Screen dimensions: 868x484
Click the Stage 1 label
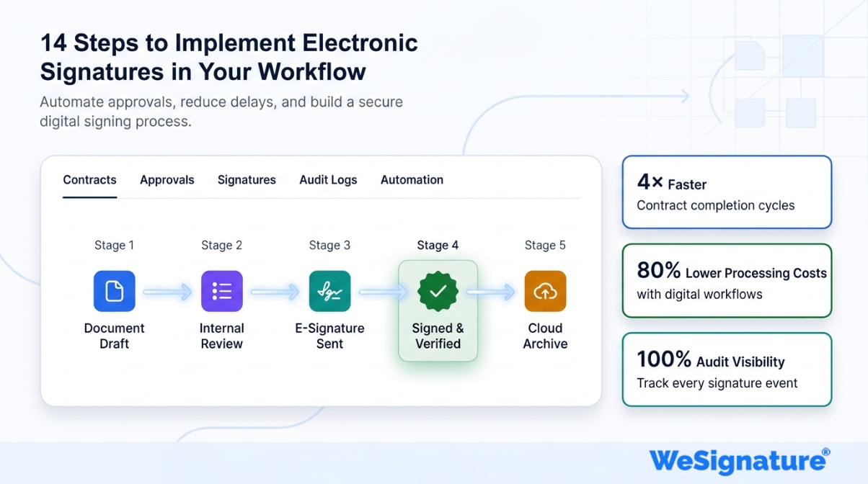114,246
